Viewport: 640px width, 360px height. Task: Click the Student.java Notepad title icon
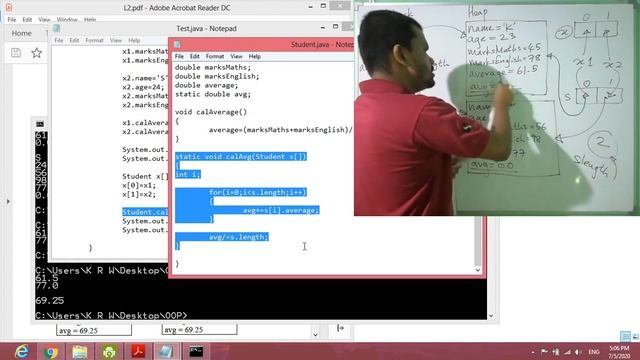(177, 44)
